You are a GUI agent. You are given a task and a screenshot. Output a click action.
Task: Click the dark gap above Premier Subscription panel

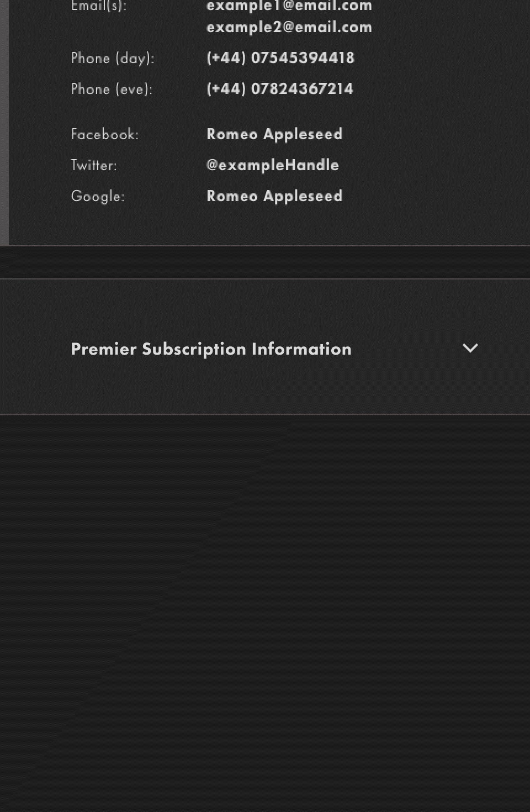[265, 262]
